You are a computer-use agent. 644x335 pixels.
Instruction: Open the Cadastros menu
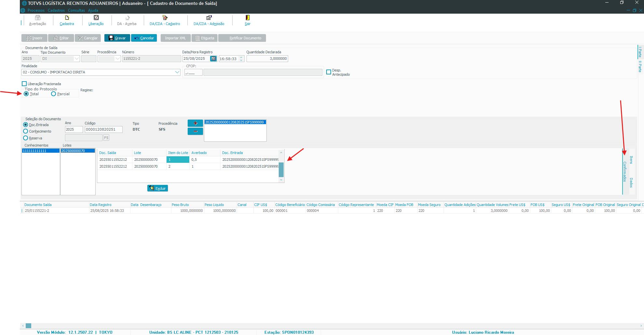pyautogui.click(x=56, y=10)
